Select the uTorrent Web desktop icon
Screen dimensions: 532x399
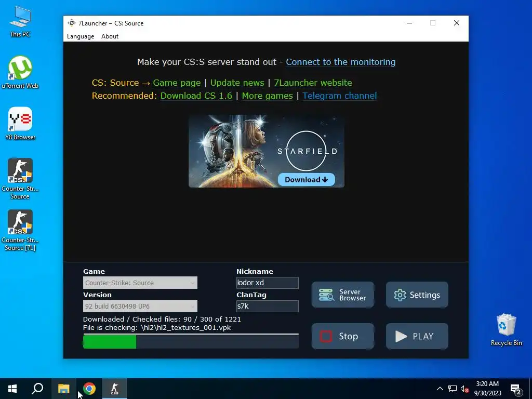tap(20, 73)
